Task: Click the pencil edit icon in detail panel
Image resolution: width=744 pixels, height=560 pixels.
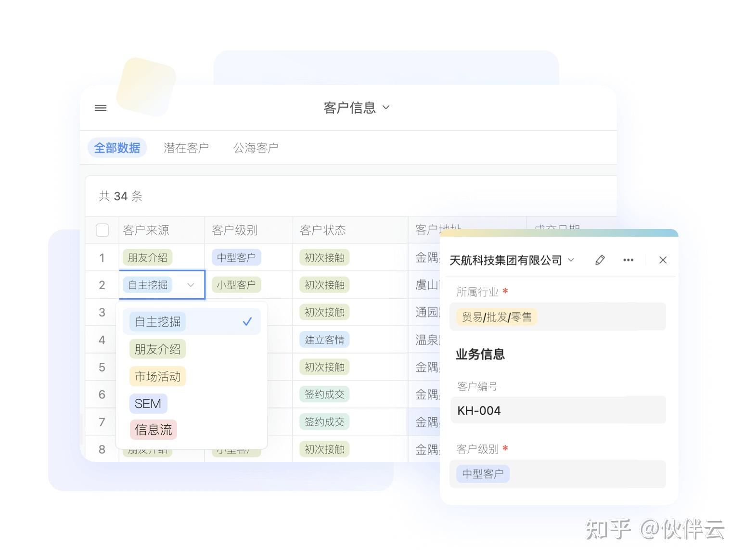Action: click(600, 260)
